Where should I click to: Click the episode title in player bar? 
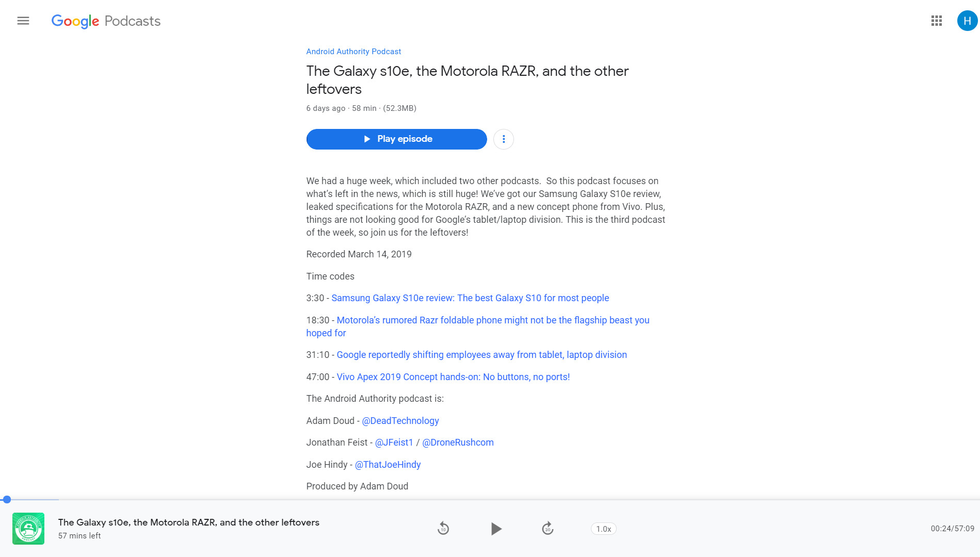(188, 522)
